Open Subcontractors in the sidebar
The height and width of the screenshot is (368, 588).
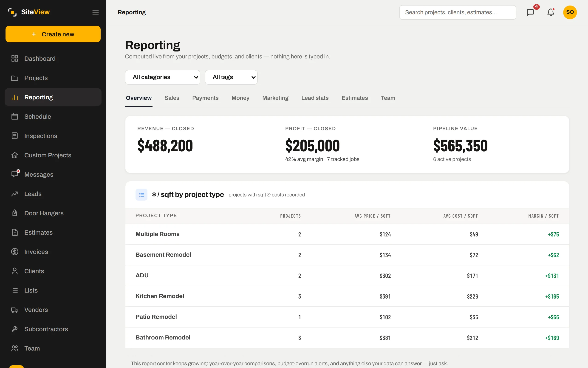tap(53, 329)
